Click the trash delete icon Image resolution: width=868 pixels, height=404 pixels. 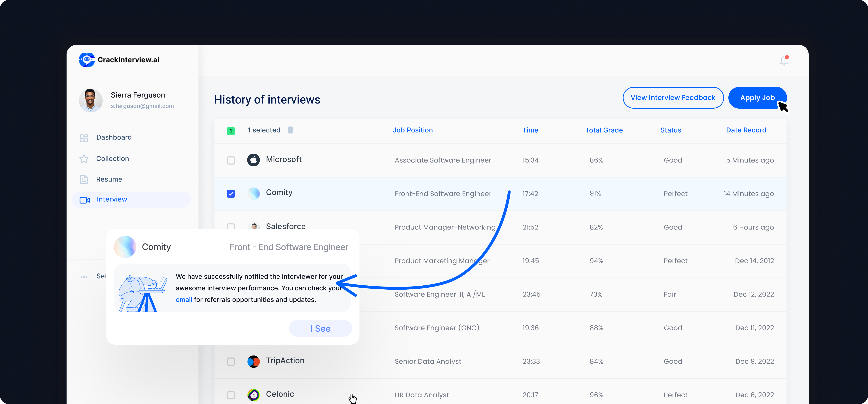pyautogui.click(x=290, y=130)
